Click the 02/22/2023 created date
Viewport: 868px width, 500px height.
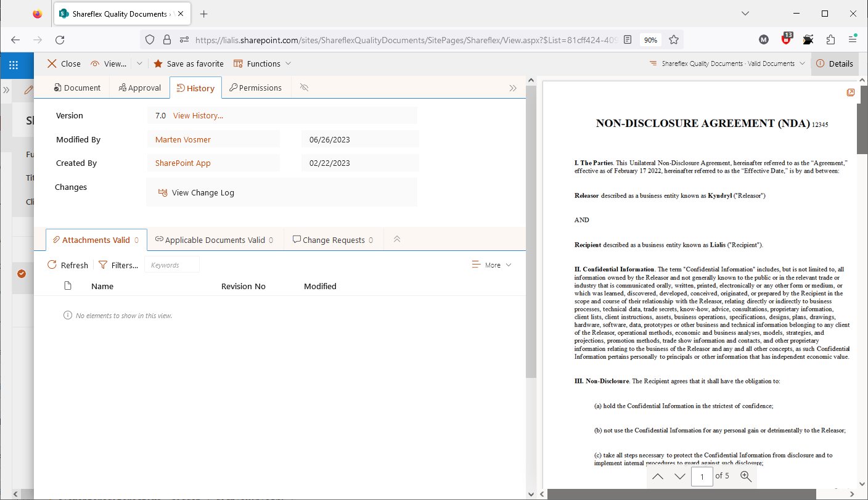click(x=330, y=163)
